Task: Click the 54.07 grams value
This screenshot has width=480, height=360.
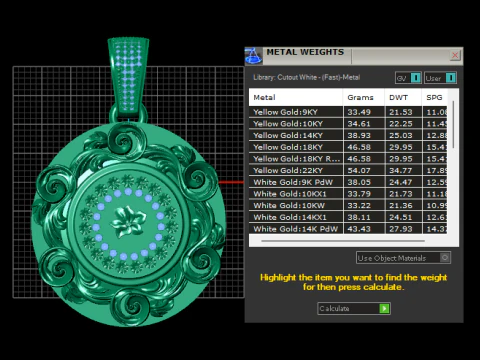Action: 359,170
